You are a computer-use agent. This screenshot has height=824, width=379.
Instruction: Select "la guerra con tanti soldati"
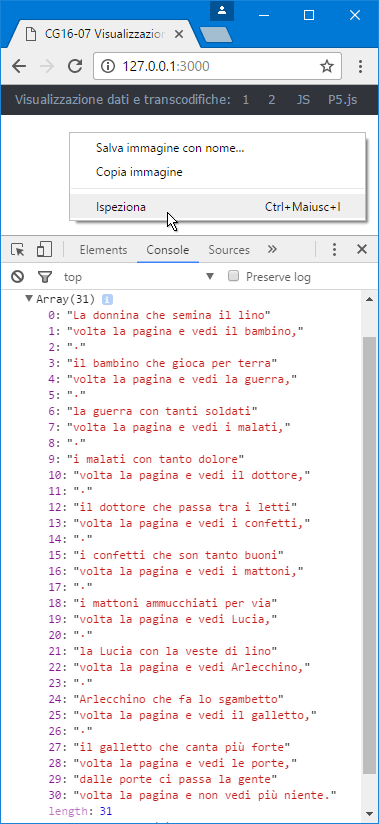[x=162, y=410]
